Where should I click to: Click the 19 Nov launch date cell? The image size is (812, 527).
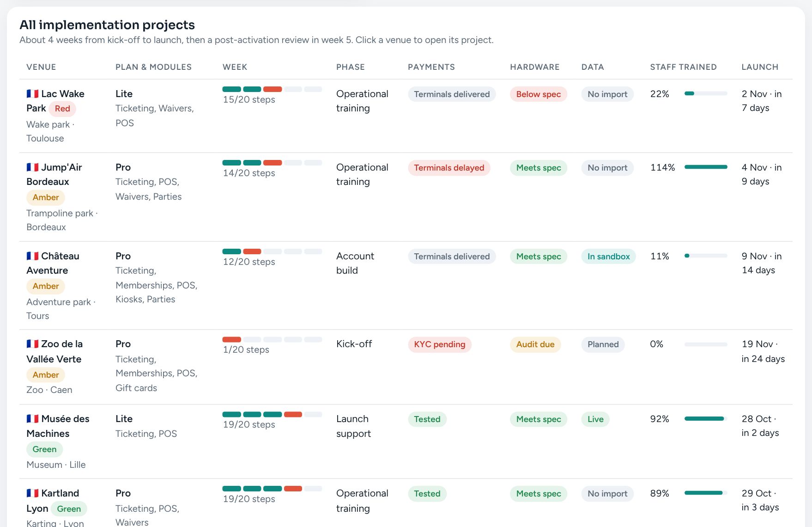pyautogui.click(x=763, y=351)
